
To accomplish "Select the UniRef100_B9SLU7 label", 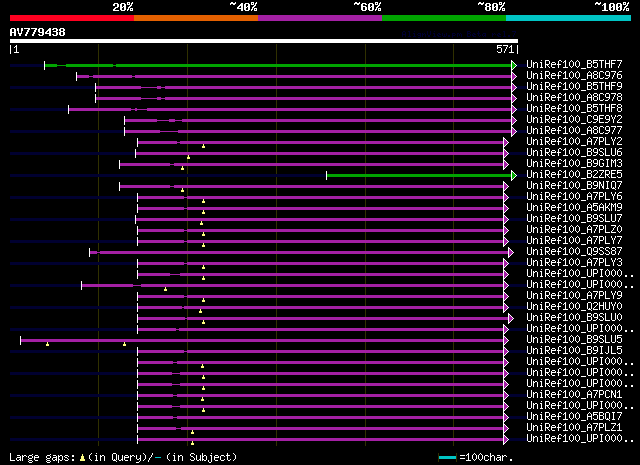I will 574,219.
